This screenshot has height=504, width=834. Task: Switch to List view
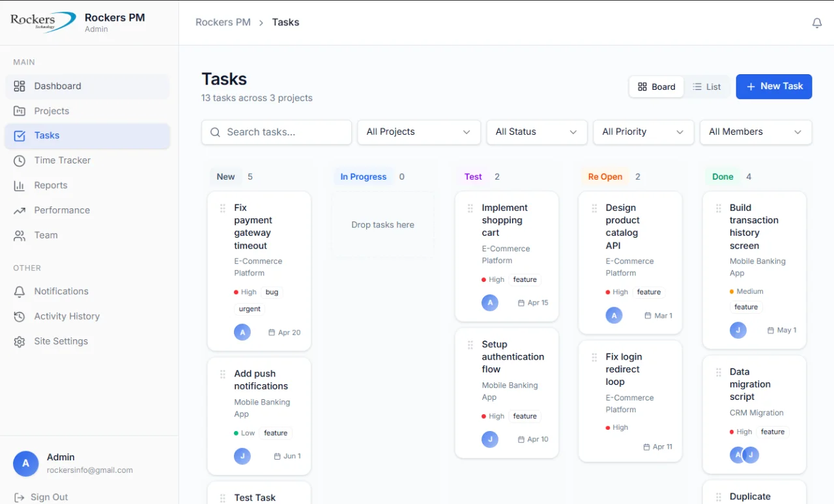[x=707, y=87]
